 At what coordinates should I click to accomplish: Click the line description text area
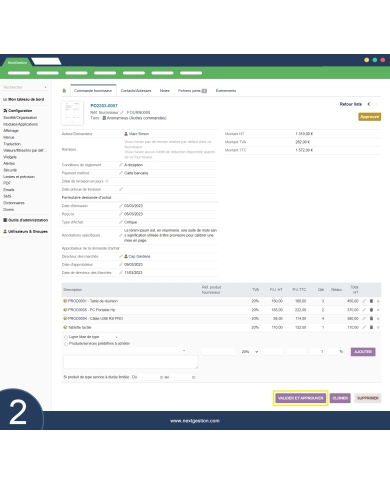pos(130,362)
